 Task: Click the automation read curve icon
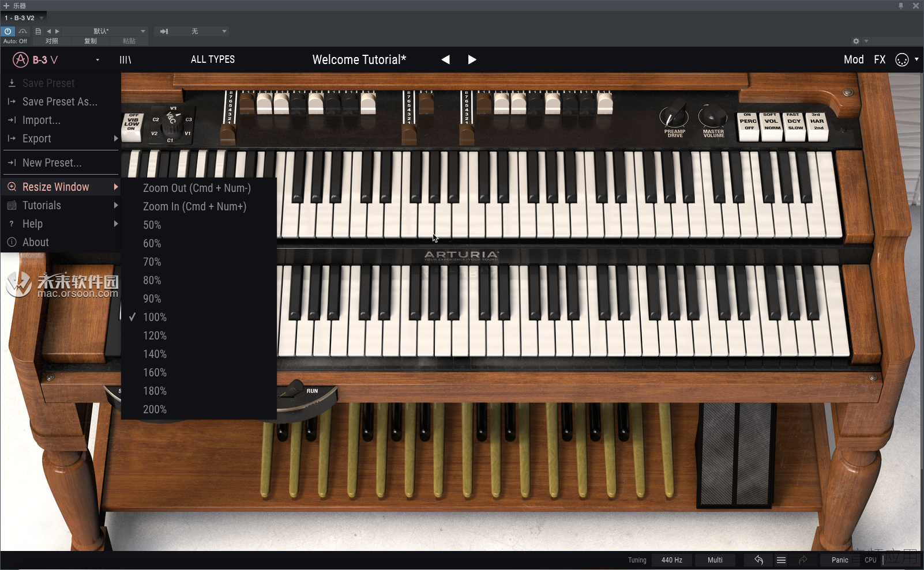point(22,31)
